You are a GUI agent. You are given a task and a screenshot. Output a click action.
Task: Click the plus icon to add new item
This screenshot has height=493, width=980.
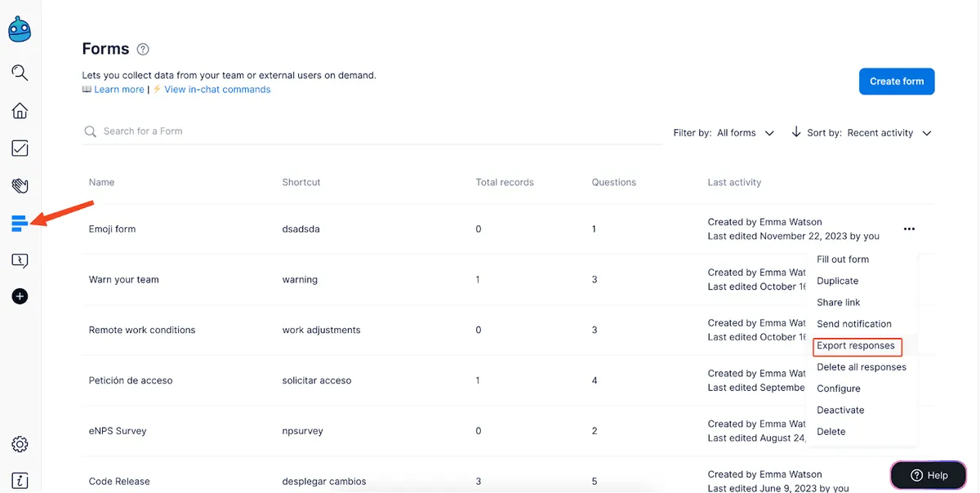(x=19, y=296)
